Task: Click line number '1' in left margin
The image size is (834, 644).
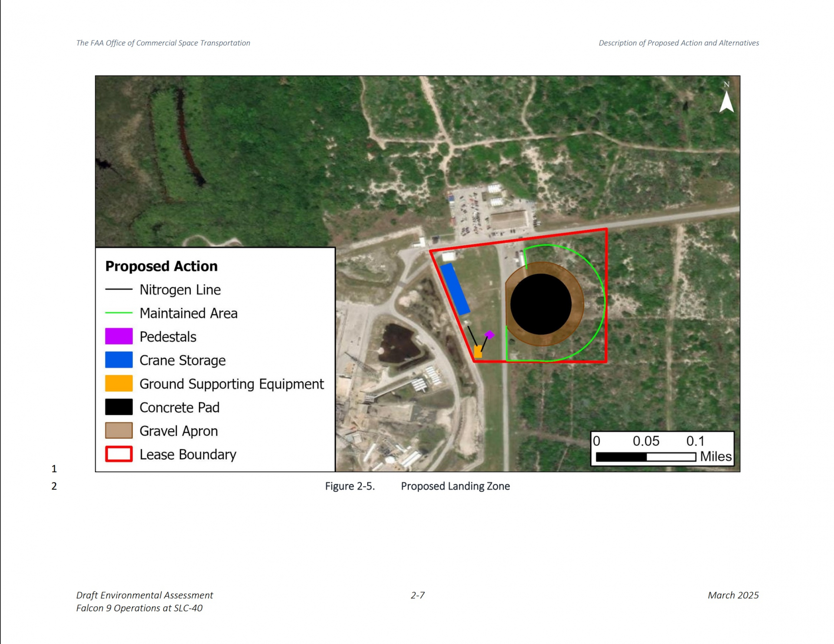Action: (x=54, y=469)
